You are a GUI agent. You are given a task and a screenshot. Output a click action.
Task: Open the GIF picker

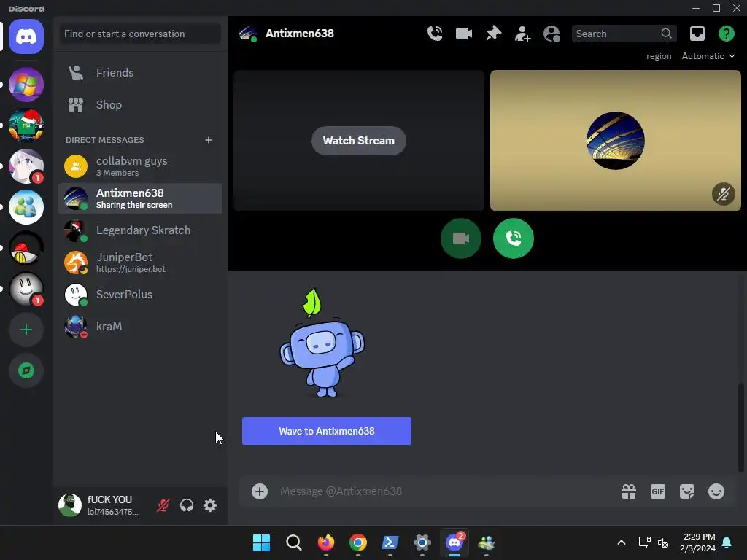pos(658,491)
